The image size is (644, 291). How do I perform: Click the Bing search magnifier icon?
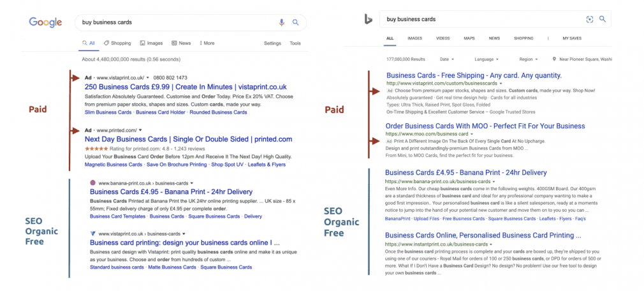tap(603, 19)
